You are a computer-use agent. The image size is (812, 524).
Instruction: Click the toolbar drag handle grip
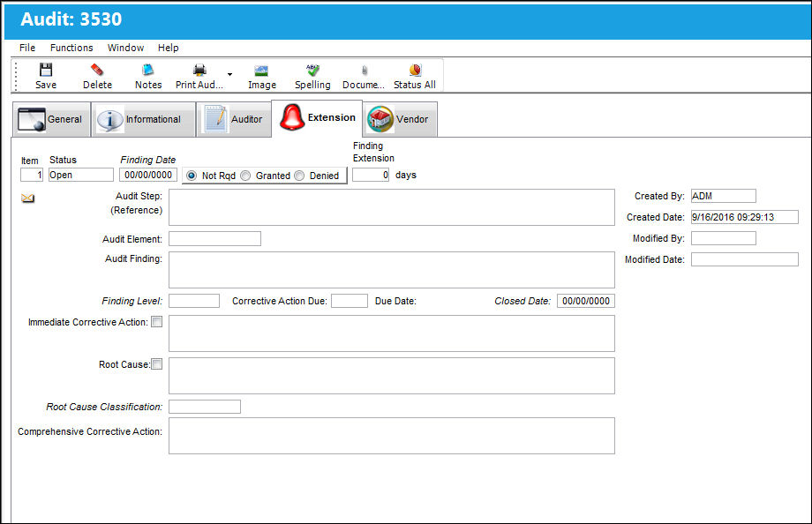pos(16,77)
